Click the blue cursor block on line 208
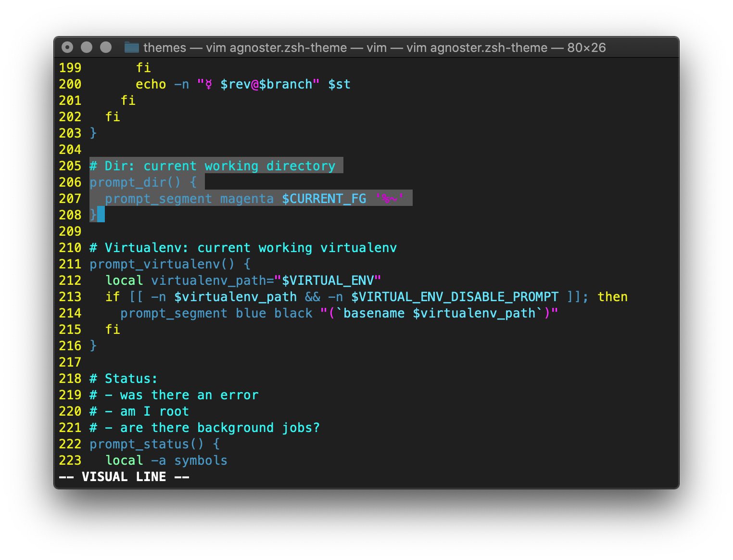The width and height of the screenshot is (733, 560). coord(101,215)
